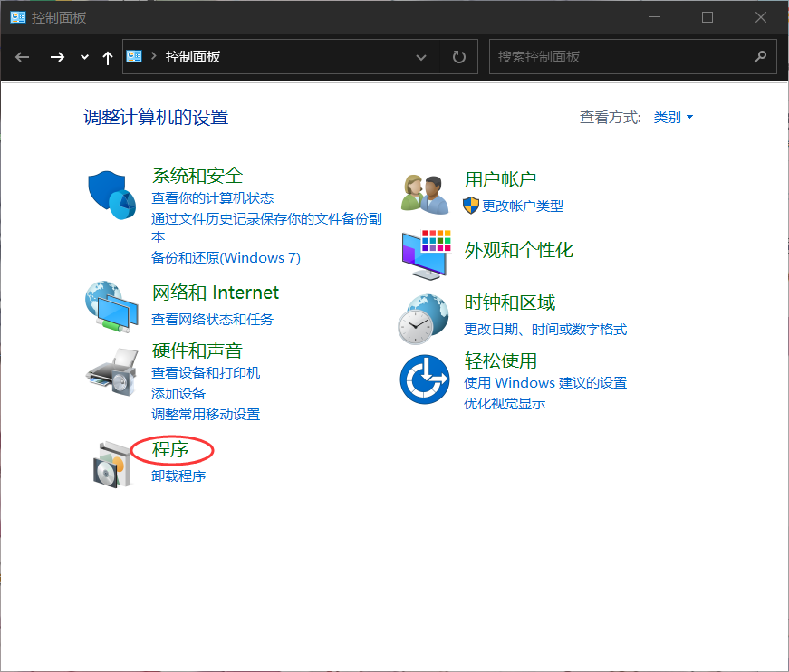The width and height of the screenshot is (789, 672).
Task: Click 查看网络状态和任务 link
Action: [212, 320]
